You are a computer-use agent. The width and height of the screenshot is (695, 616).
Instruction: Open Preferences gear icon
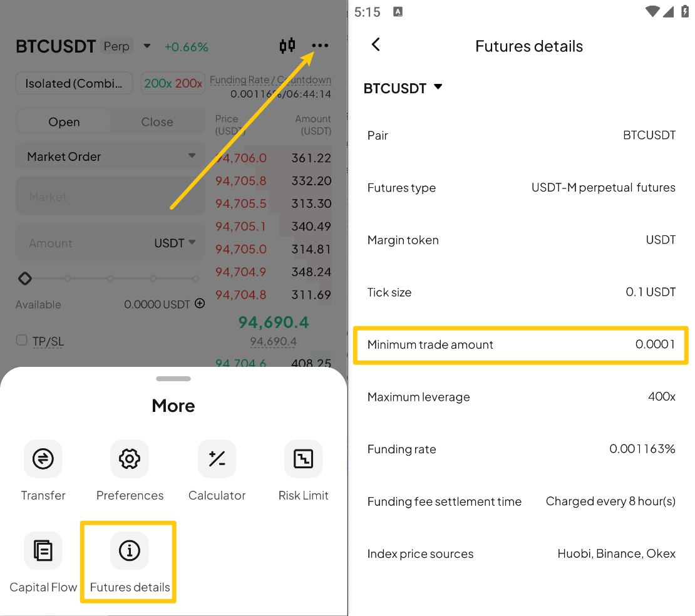130,459
